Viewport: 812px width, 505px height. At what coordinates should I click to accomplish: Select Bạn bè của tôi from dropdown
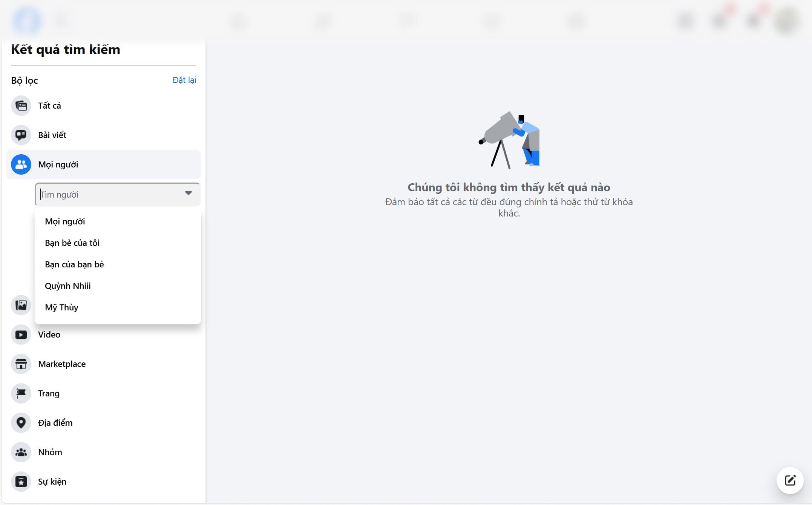[x=72, y=243]
